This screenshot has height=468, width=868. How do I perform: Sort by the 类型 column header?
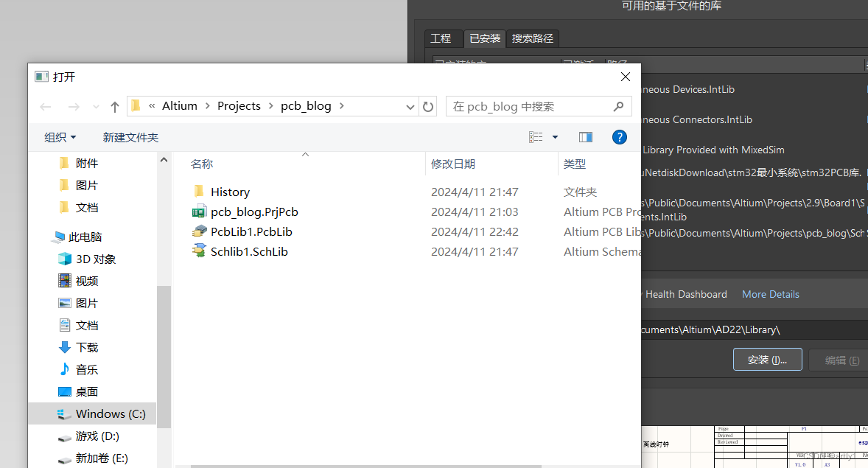point(575,164)
